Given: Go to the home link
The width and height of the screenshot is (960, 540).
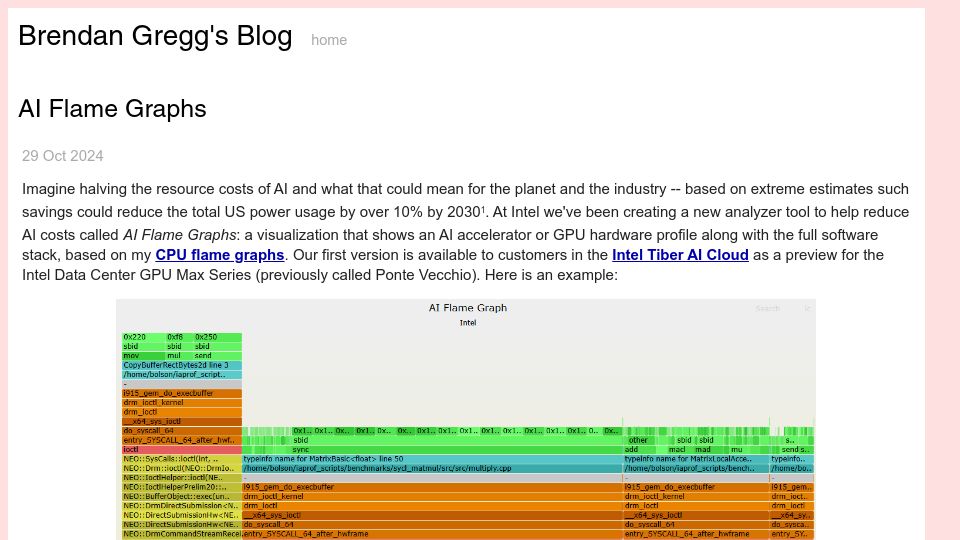Looking at the screenshot, I should coord(329,40).
